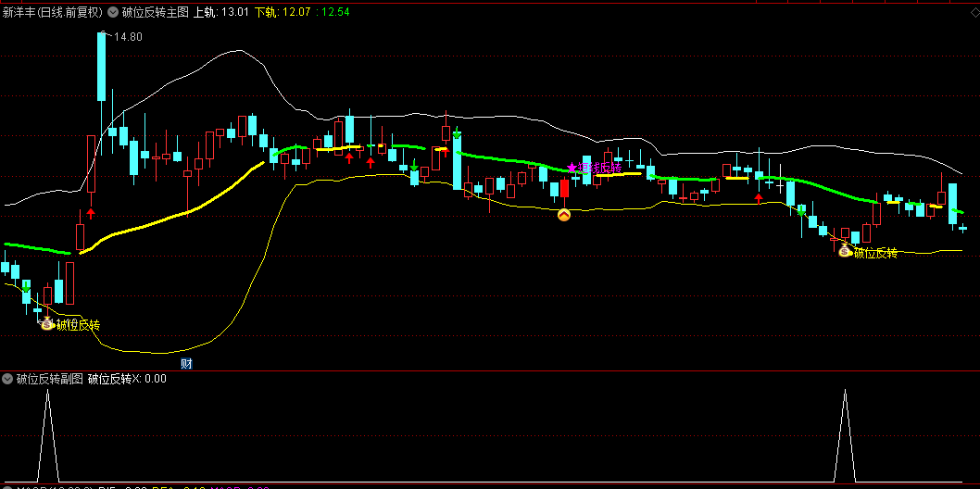Click the 14.80 high price label
Screen dimensions: 980x489
point(128,37)
